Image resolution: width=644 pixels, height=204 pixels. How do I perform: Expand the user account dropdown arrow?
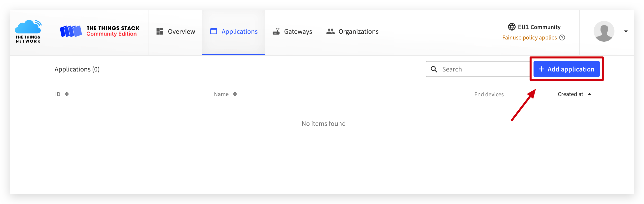pos(626,31)
